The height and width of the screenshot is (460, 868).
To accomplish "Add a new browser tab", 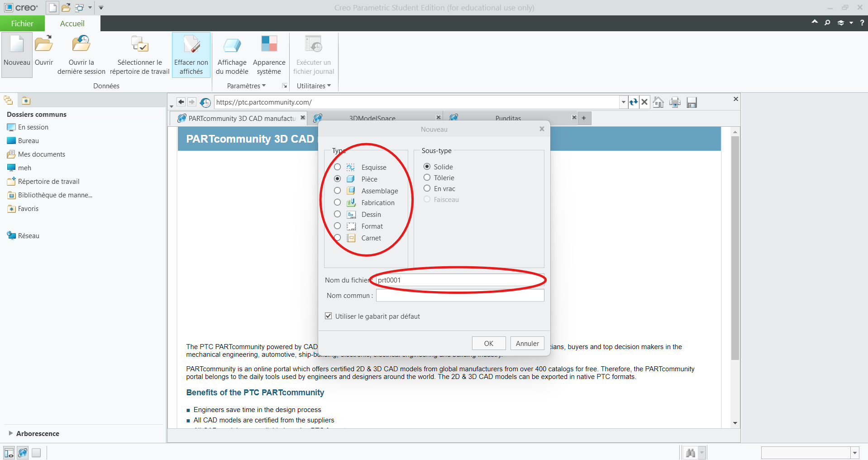I will (584, 118).
